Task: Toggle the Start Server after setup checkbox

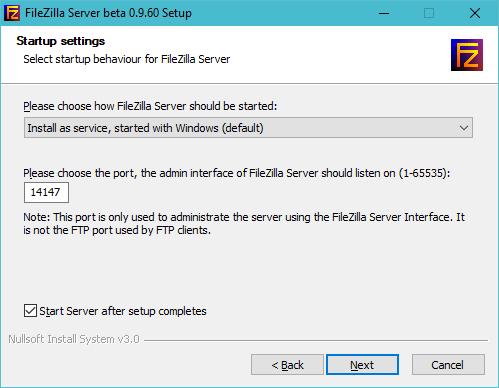Action: pyautogui.click(x=30, y=311)
